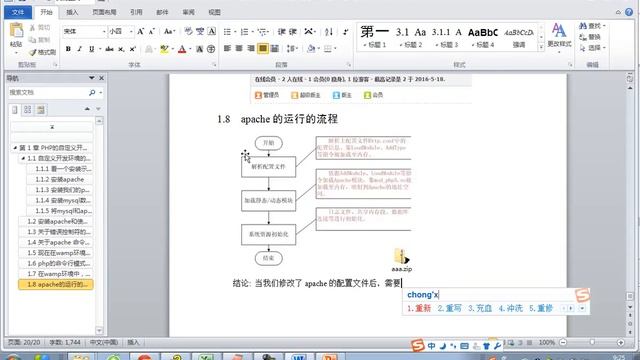Click the Clear Formatting eraser icon
Viewport: 640px width, 360px height.
(188, 31)
